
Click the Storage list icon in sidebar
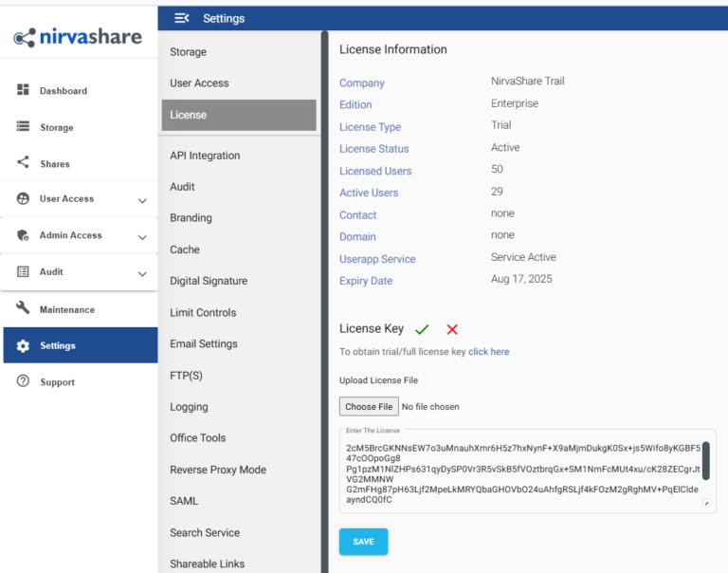pos(23,126)
